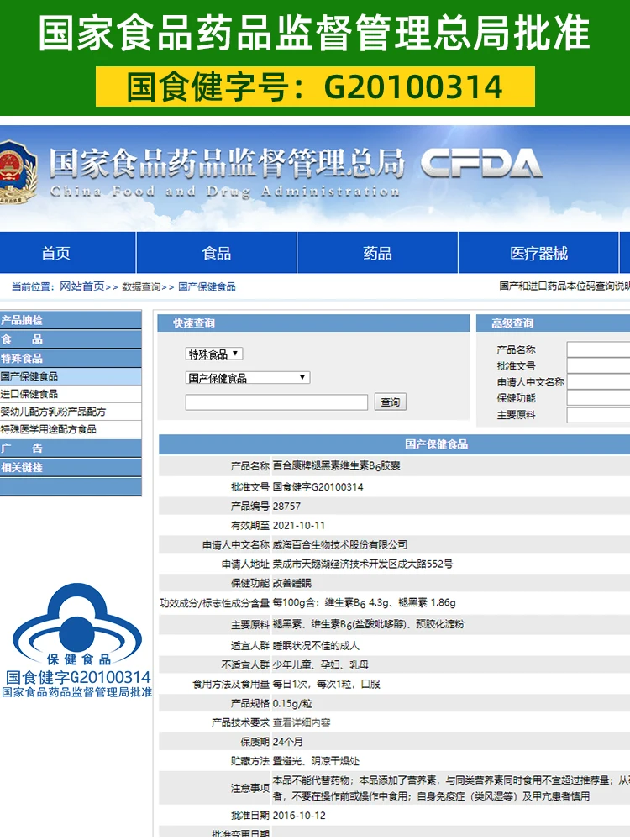Open the 国产保健食品 type dropdown
The height and width of the screenshot is (840, 630).
(248, 378)
